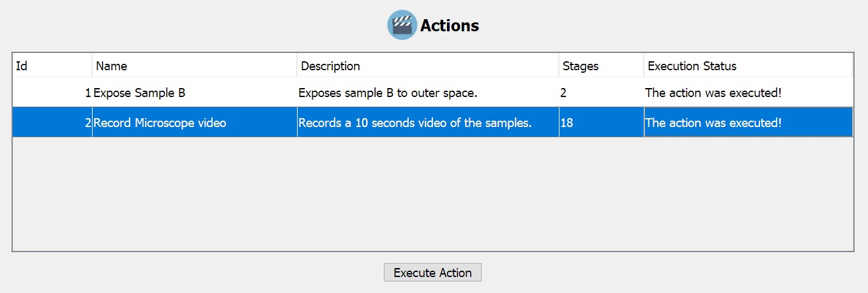Click the Execute Action button
The image size is (868, 293).
coord(432,273)
